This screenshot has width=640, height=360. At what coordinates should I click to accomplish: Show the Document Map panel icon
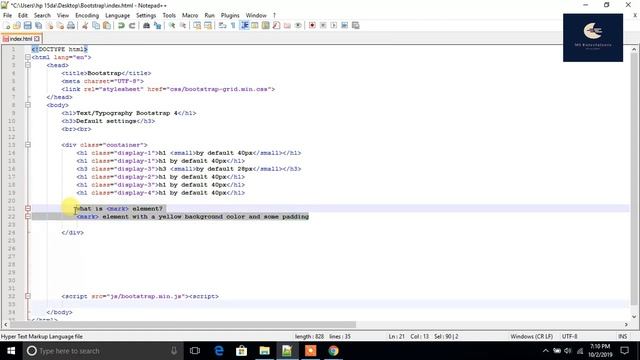tap(266, 25)
